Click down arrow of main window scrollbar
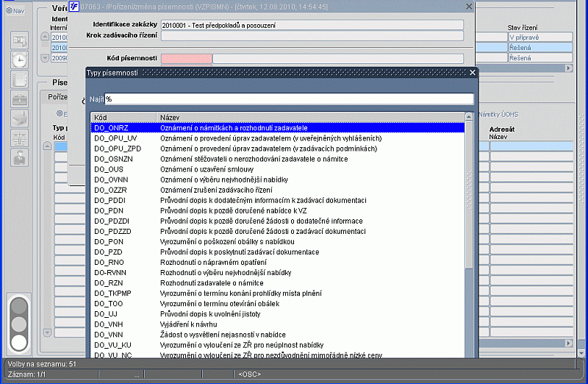This screenshot has width=588, height=384. (x=581, y=353)
